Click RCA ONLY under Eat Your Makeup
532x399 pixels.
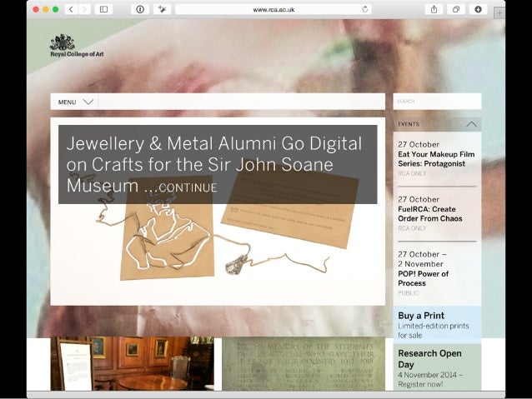[412, 173]
